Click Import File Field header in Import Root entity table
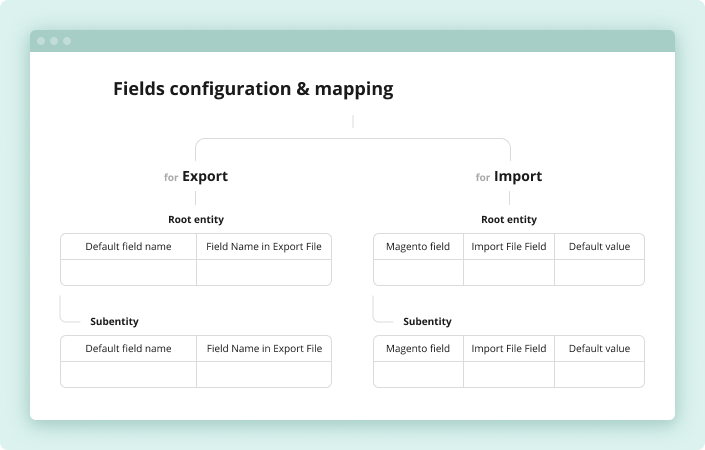 [509, 246]
